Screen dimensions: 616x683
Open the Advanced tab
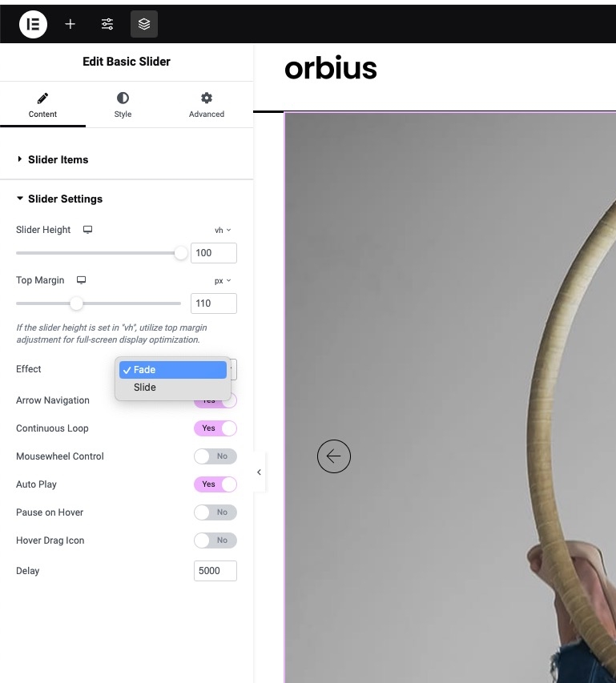(207, 105)
